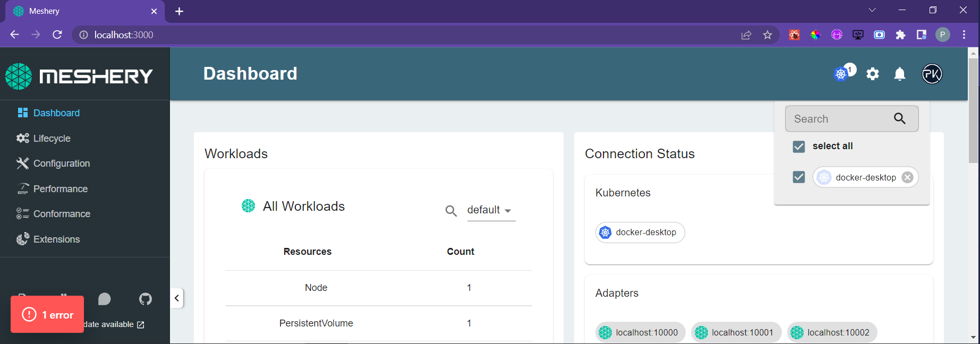Click the Resources column header
This screenshot has width=980, height=344.
click(308, 251)
